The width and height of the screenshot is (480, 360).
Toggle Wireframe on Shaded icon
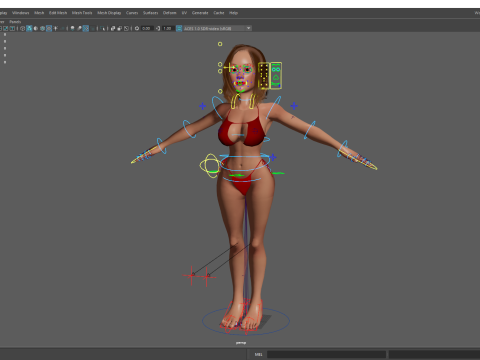(42, 28)
